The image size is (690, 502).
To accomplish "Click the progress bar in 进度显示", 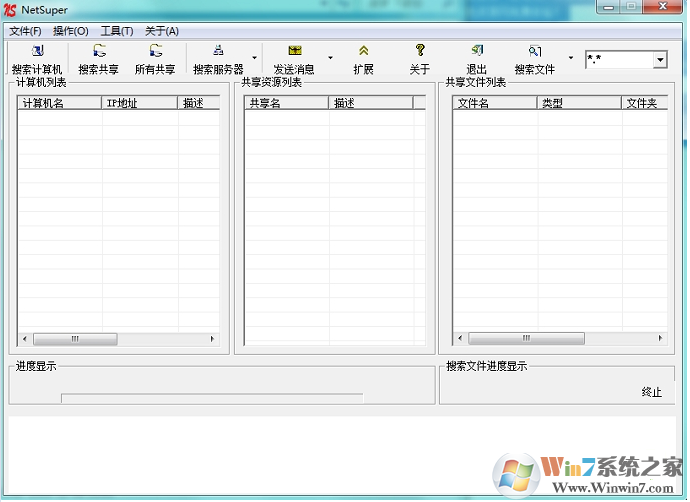I will coord(212,398).
